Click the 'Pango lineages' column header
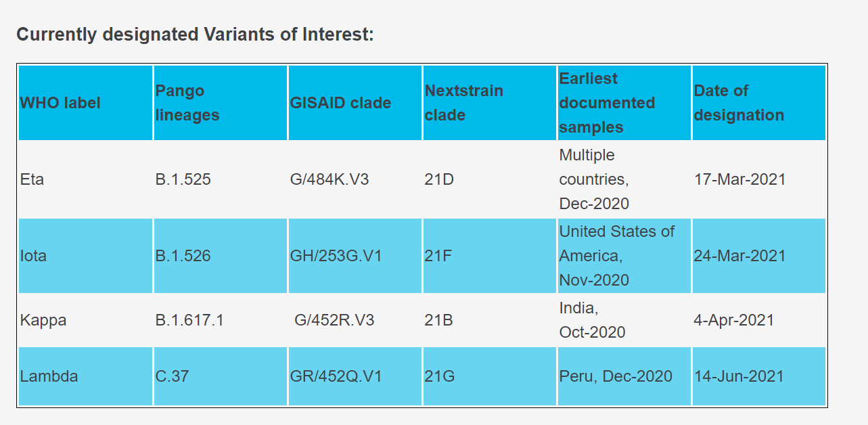This screenshot has width=868, height=425. [x=180, y=103]
